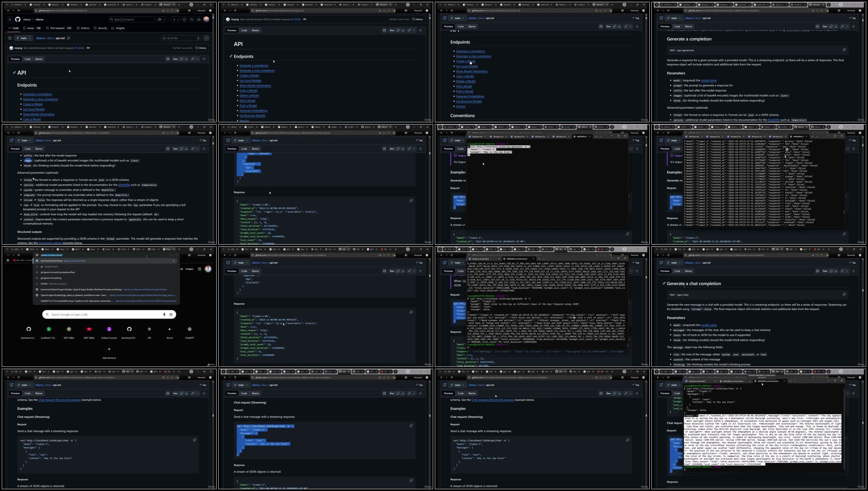Viewport: 868px width, 491px height.
Task: Click the 'Type / to search' GitHub search box
Action: [x=132, y=19]
